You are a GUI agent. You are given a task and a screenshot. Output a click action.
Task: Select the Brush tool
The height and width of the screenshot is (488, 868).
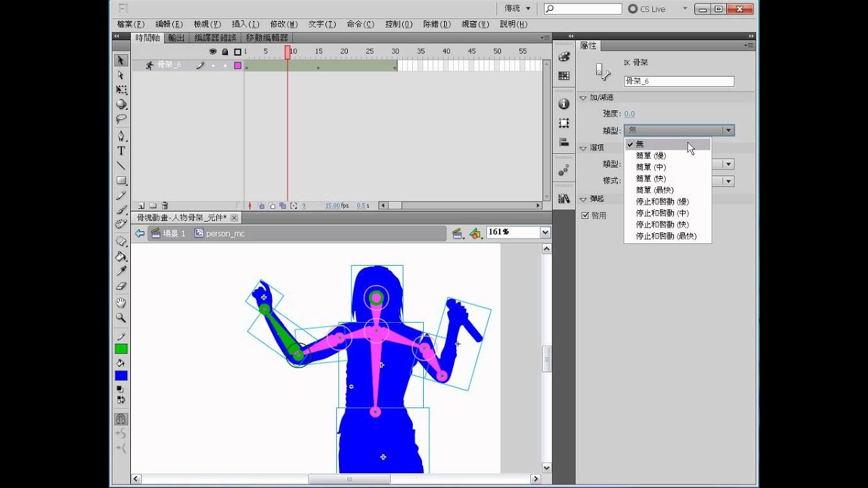(x=121, y=209)
